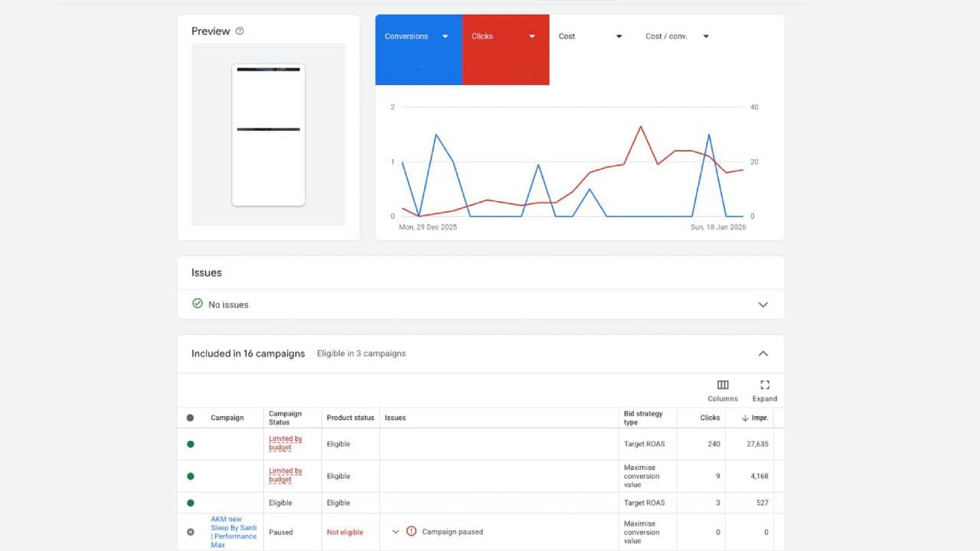Viewport: 980px width, 551px height.
Task: Open AKM new Sleep By Santi campaign link
Action: click(x=234, y=532)
